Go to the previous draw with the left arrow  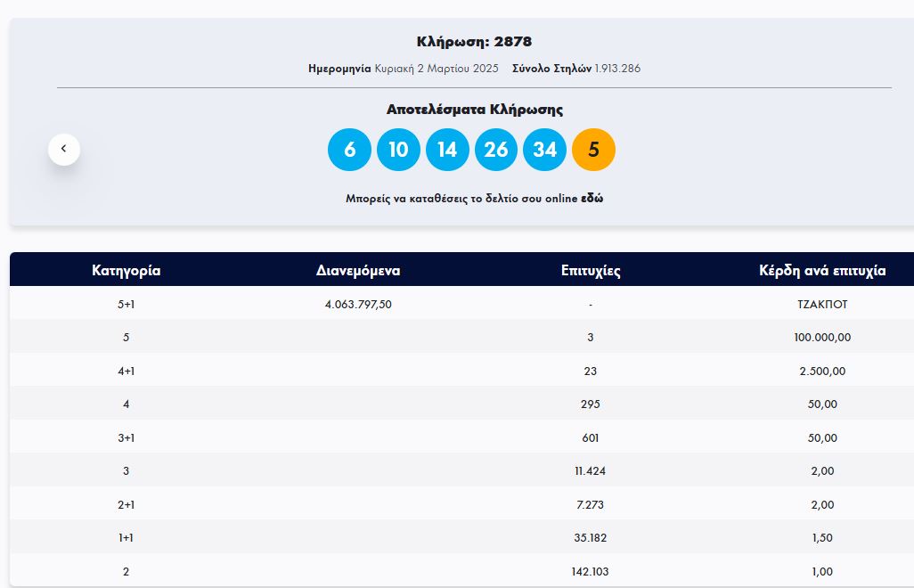point(64,149)
